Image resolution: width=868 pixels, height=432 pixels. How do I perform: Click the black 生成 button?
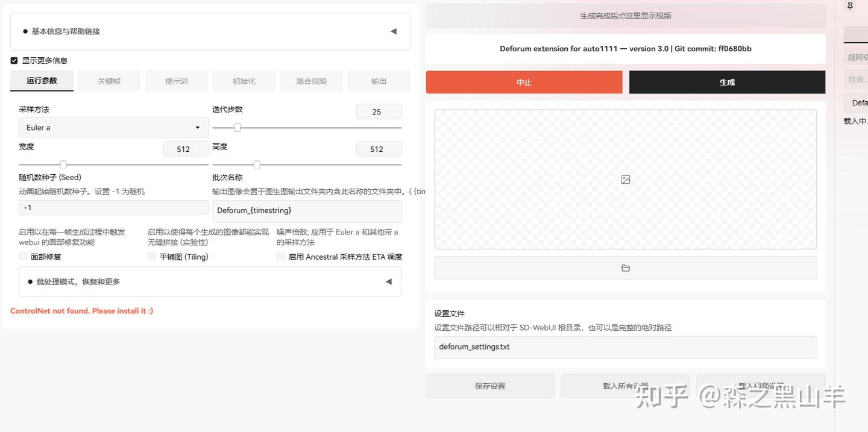pyautogui.click(x=727, y=82)
